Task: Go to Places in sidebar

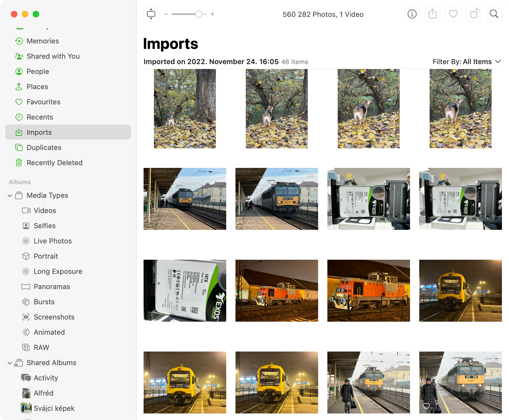Action: click(x=37, y=87)
